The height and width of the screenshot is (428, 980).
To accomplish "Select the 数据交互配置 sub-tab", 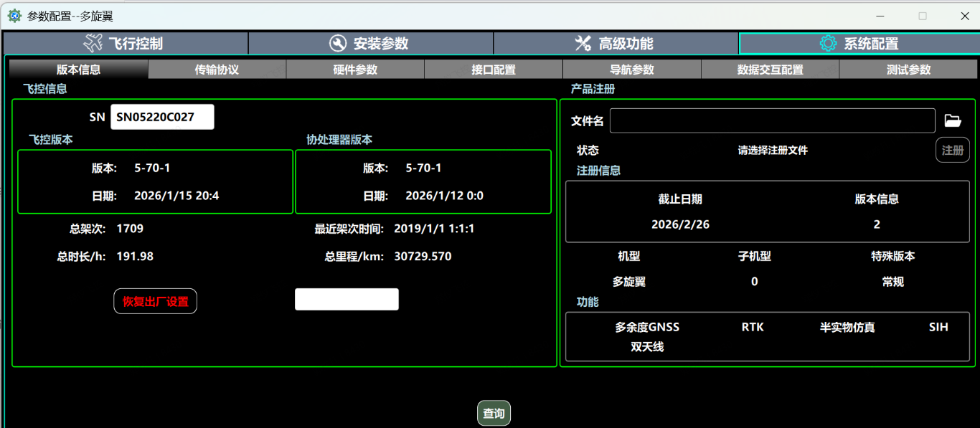I will click(770, 70).
